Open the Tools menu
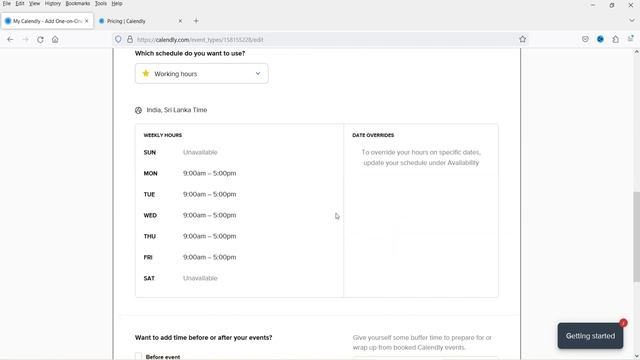 click(101, 4)
